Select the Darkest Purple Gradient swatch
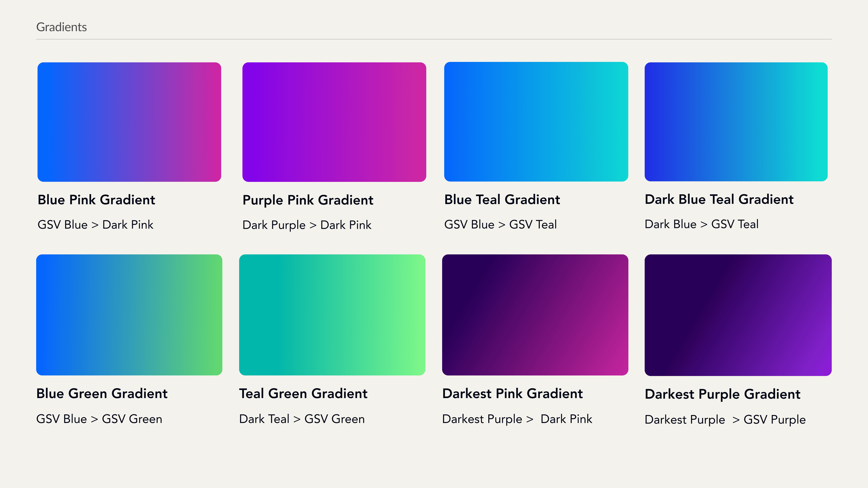The height and width of the screenshot is (488, 868). tap(738, 315)
